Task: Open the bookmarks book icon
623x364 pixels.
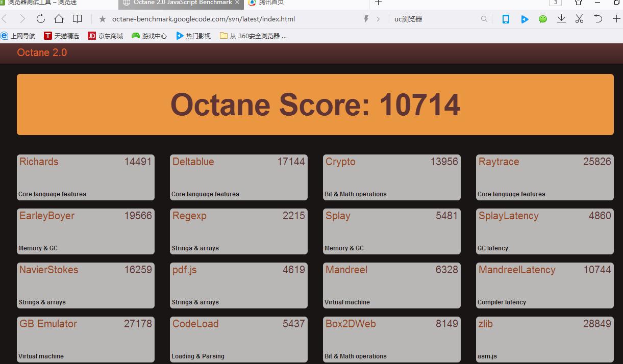Action: pyautogui.click(x=77, y=19)
